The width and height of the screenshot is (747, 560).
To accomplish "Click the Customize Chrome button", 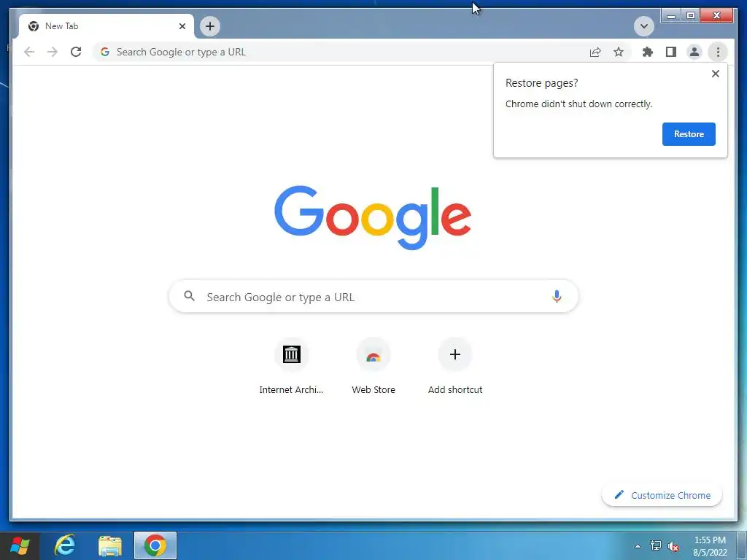I will [662, 495].
